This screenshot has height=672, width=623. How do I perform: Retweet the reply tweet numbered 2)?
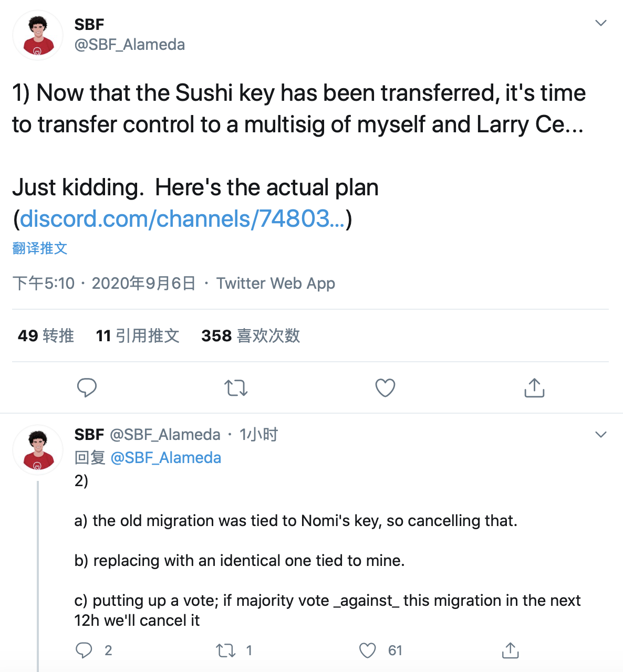226,651
